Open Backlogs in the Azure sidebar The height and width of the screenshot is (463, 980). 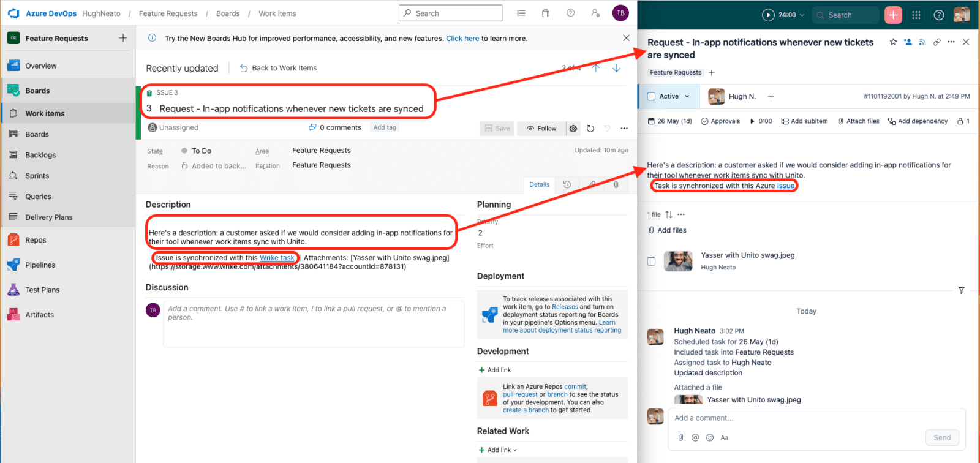pos(40,155)
